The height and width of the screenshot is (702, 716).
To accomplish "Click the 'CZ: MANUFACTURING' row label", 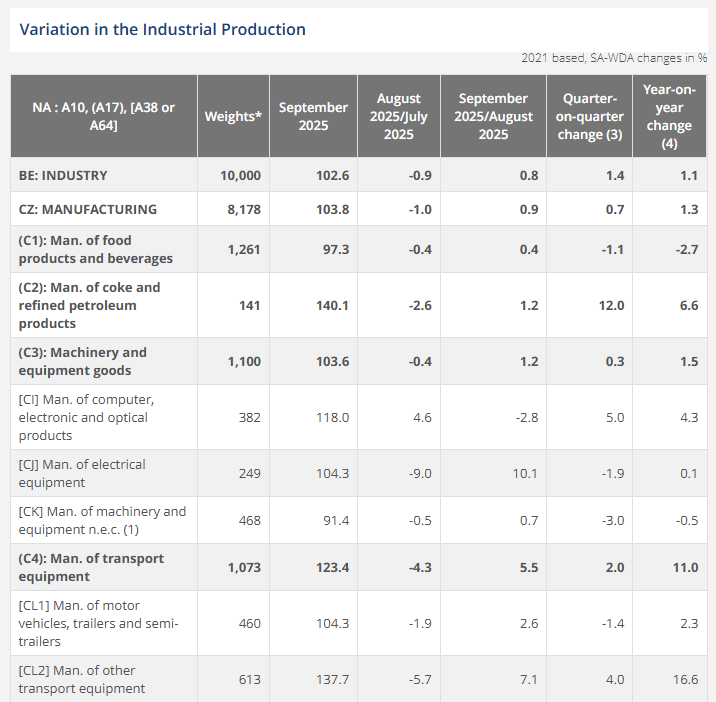I will [x=88, y=209].
